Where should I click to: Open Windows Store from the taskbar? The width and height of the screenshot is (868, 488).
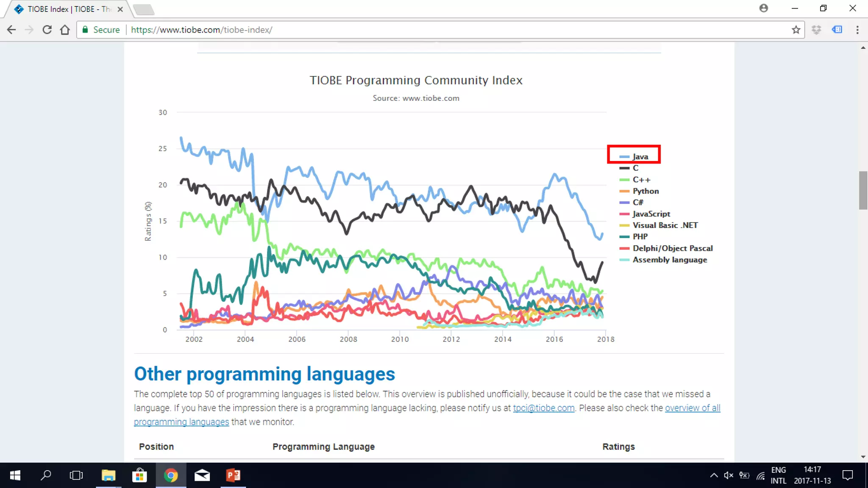coord(139,475)
